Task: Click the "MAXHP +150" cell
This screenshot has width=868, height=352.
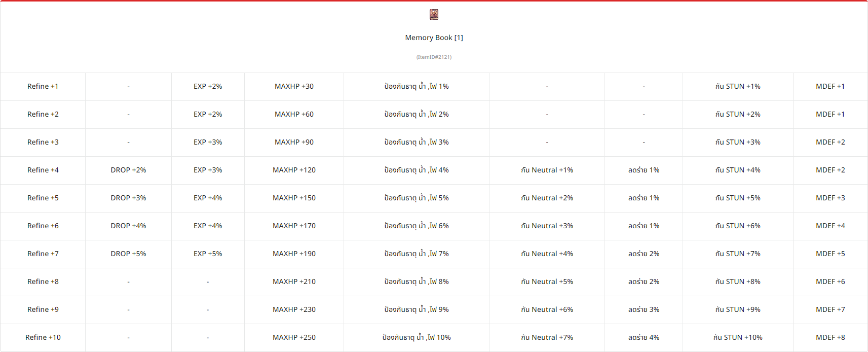Action: point(294,198)
